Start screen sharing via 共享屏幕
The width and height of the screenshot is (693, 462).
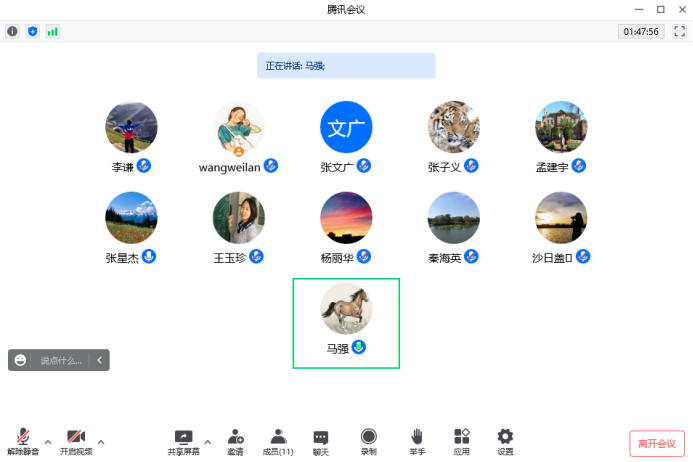point(183,441)
